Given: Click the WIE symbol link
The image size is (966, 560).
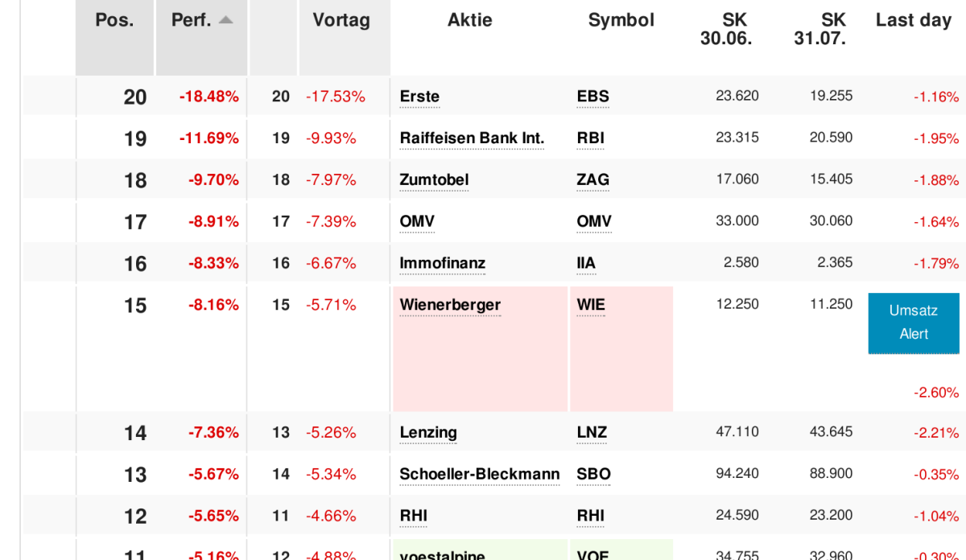Looking at the screenshot, I should pos(591,305).
